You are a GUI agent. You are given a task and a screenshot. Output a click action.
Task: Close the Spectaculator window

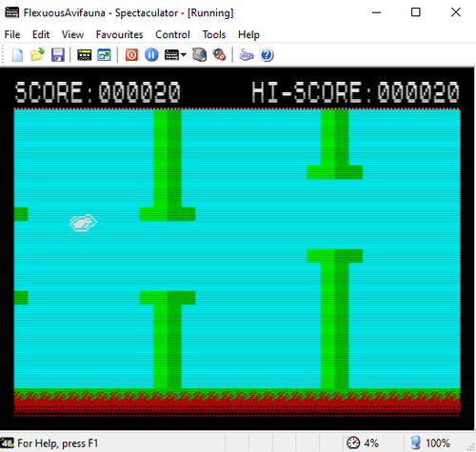[456, 12]
